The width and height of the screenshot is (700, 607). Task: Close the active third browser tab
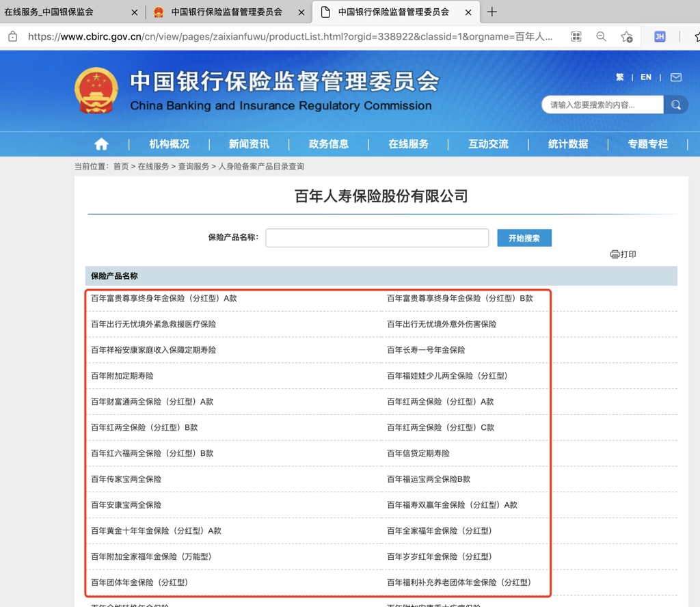(468, 12)
